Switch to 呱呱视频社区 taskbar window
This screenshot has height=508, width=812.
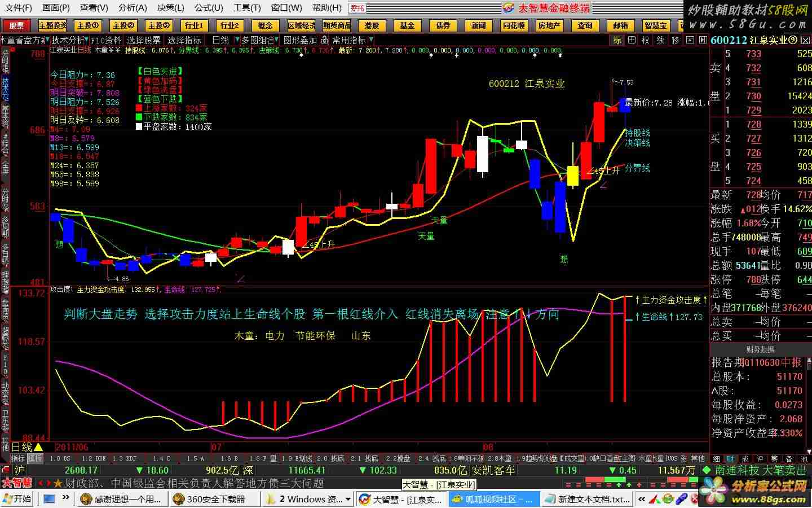pyautogui.click(x=494, y=499)
